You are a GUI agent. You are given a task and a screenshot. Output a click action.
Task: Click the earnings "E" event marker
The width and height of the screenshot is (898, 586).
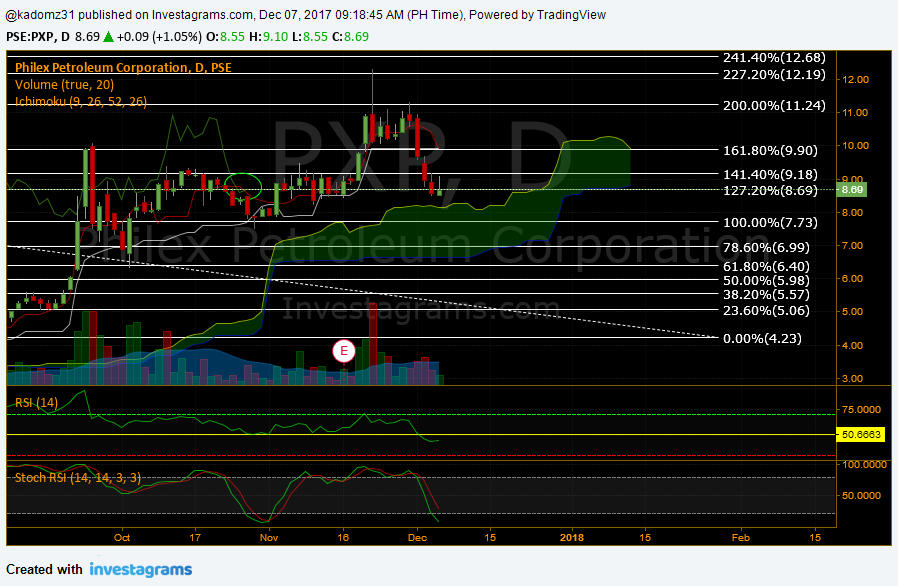[x=344, y=351]
